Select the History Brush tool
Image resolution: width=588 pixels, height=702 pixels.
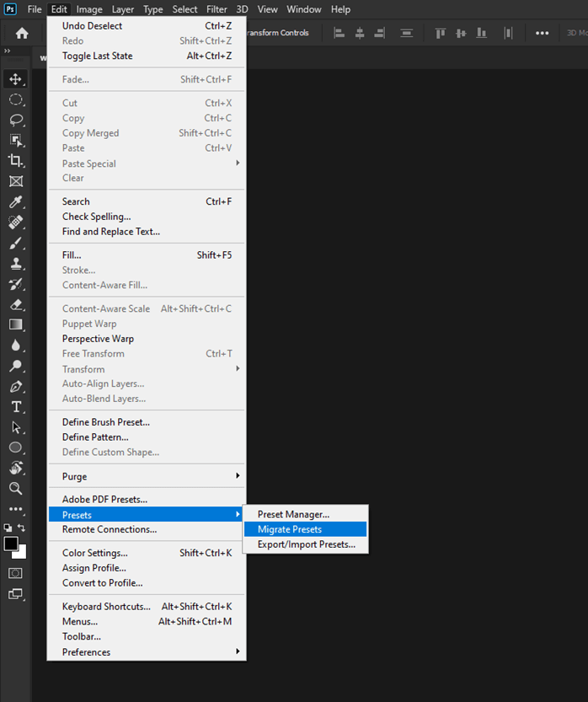16,284
